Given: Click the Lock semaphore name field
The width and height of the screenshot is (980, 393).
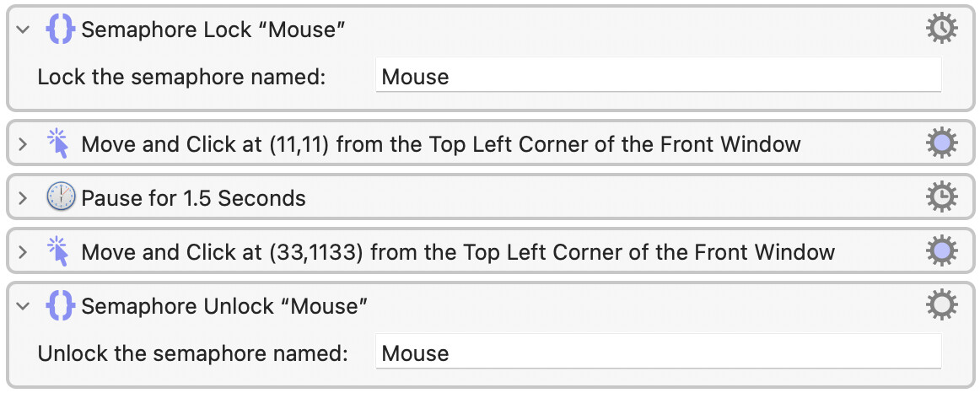Looking at the screenshot, I should [658, 77].
